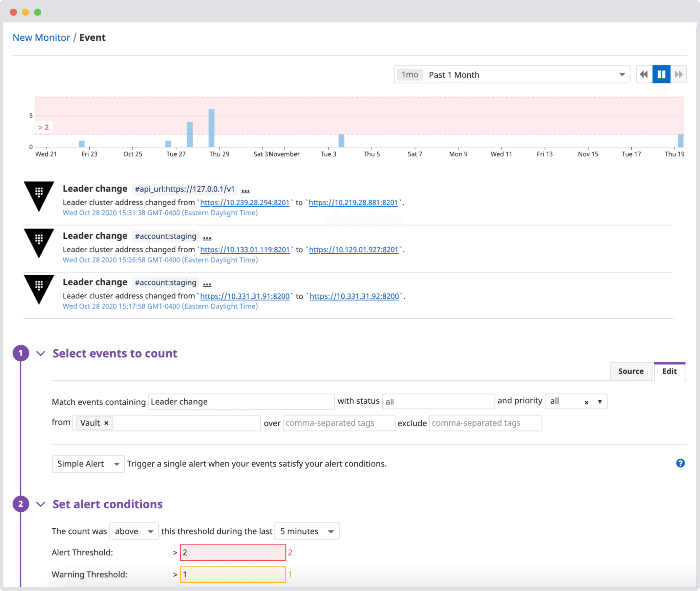Image resolution: width=700 pixels, height=591 pixels.
Task: Open the 'above' threshold condition dropdown
Action: coord(133,531)
